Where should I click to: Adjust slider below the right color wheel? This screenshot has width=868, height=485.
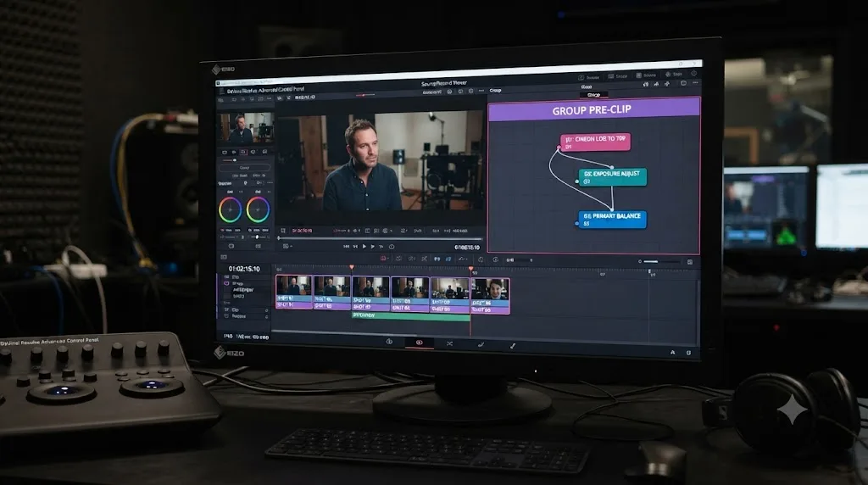(257, 237)
